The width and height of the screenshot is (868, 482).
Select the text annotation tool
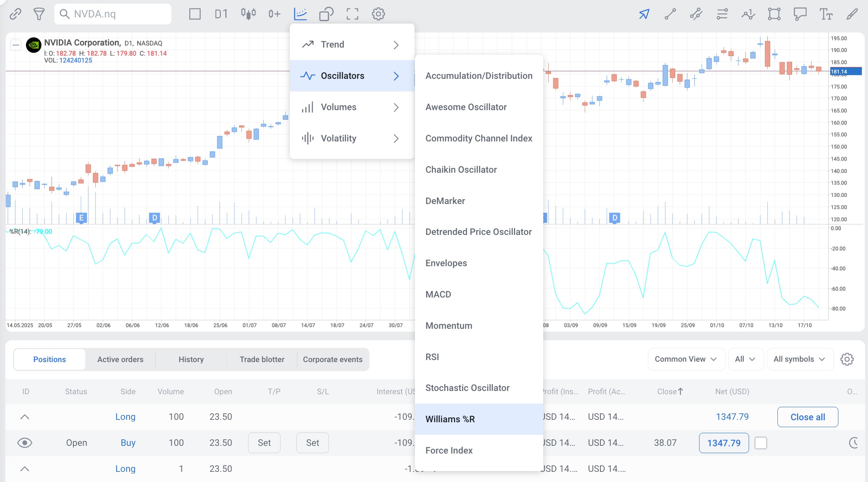coord(826,14)
